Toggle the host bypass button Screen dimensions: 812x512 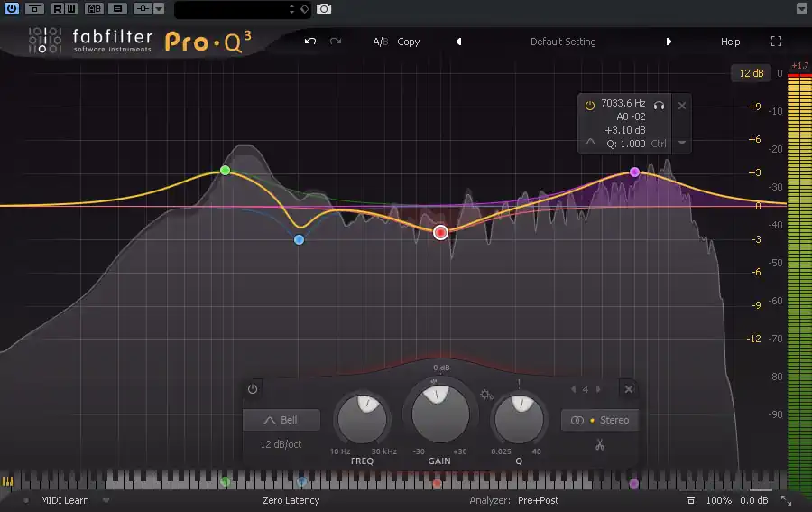tap(34, 8)
